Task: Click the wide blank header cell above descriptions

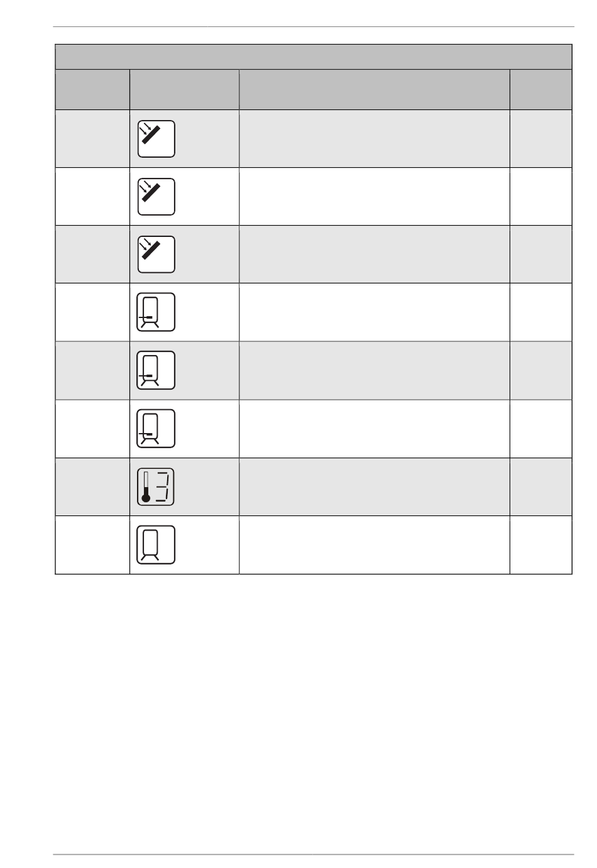Action: (x=375, y=89)
